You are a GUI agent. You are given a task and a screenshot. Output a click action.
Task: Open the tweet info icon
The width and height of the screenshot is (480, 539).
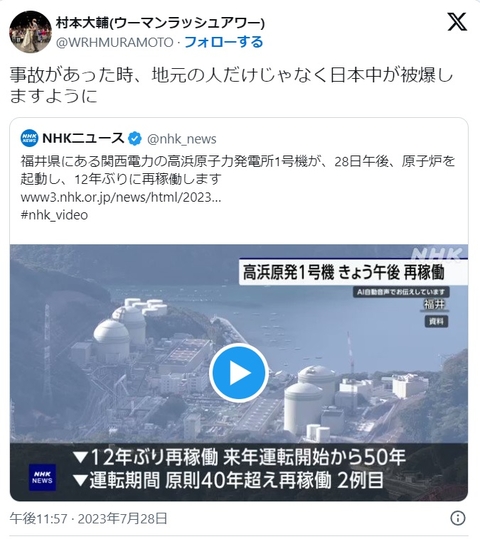[x=458, y=518]
